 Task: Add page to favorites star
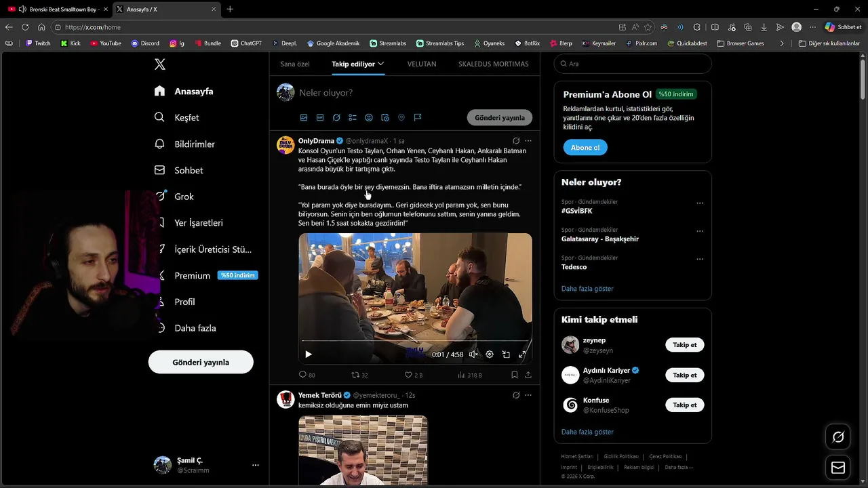[648, 27]
